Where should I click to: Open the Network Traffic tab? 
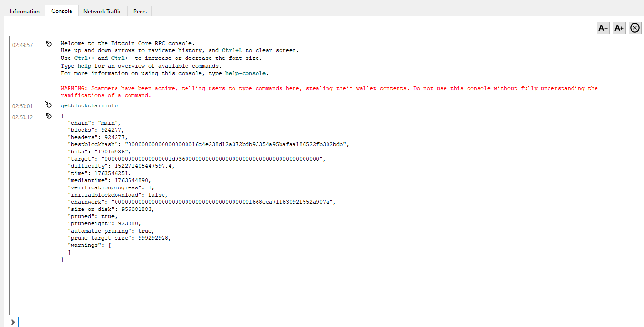tap(103, 11)
